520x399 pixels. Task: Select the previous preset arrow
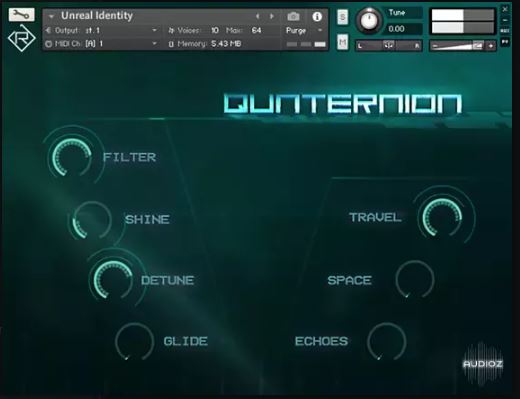pos(257,16)
